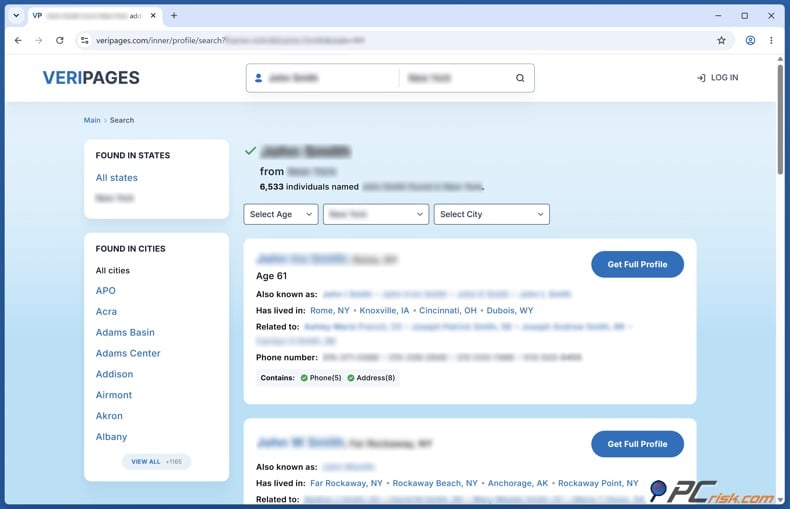
Task: Click All cities in sidebar
Action: pyautogui.click(x=112, y=270)
